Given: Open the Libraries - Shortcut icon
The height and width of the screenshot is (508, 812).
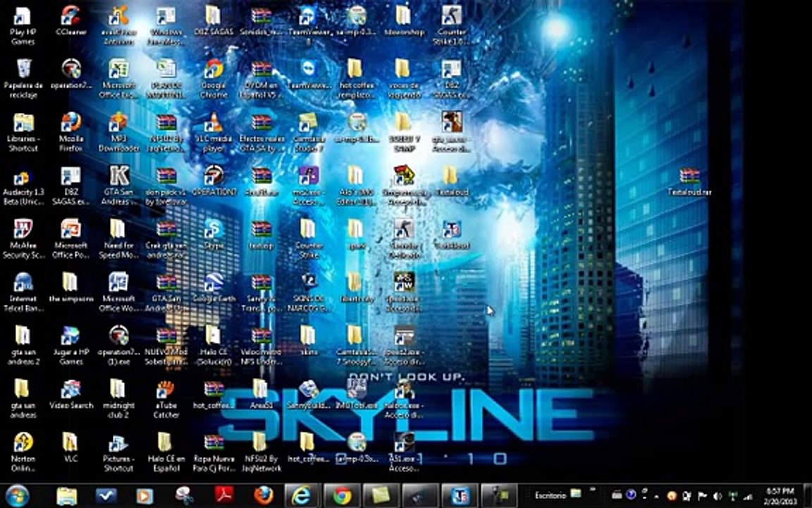Looking at the screenshot, I should pyautogui.click(x=23, y=132).
